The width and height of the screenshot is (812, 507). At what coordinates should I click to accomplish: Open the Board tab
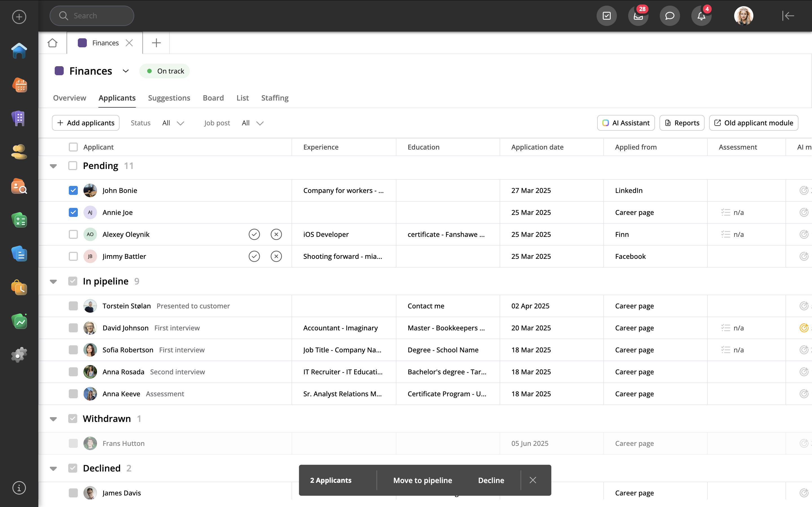[x=213, y=98]
